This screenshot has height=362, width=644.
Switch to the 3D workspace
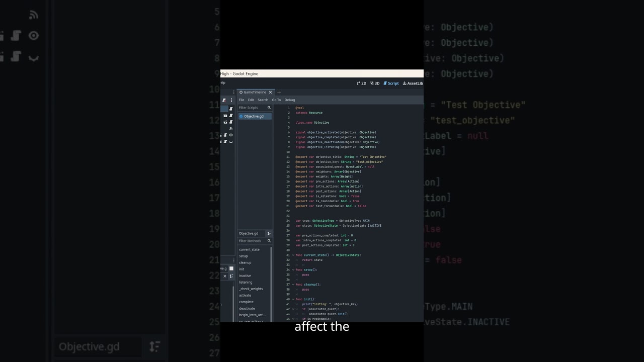(x=375, y=83)
